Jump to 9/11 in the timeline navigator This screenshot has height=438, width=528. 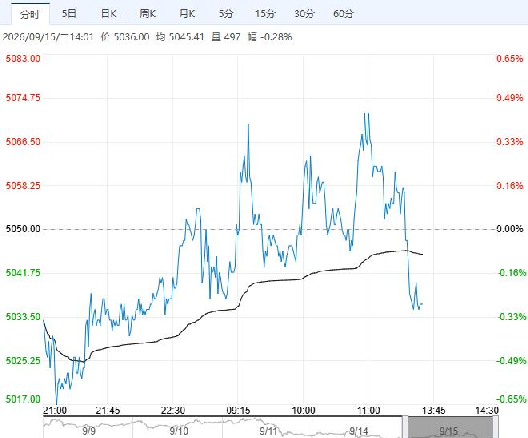click(268, 431)
